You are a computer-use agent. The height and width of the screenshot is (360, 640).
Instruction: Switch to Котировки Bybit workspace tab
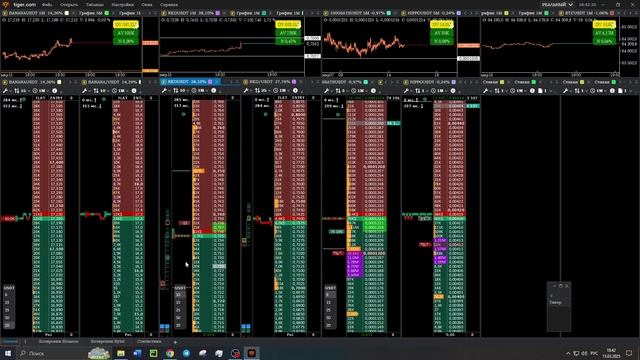[108, 341]
